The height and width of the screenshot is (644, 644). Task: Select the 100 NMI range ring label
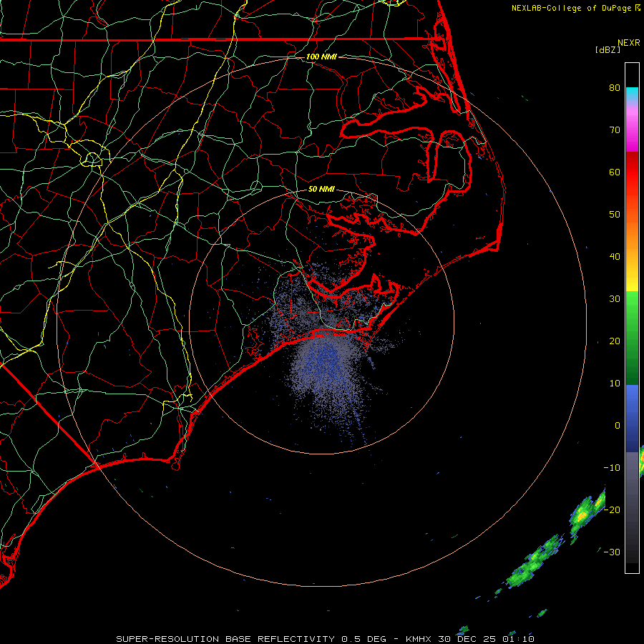(321, 57)
